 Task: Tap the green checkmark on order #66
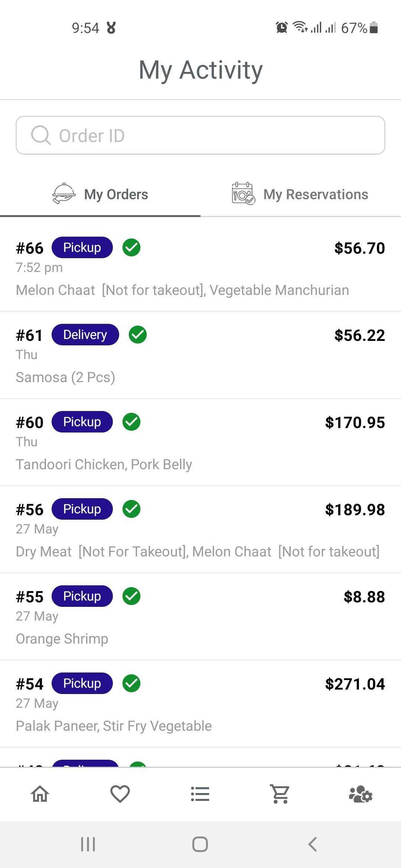coord(131,247)
